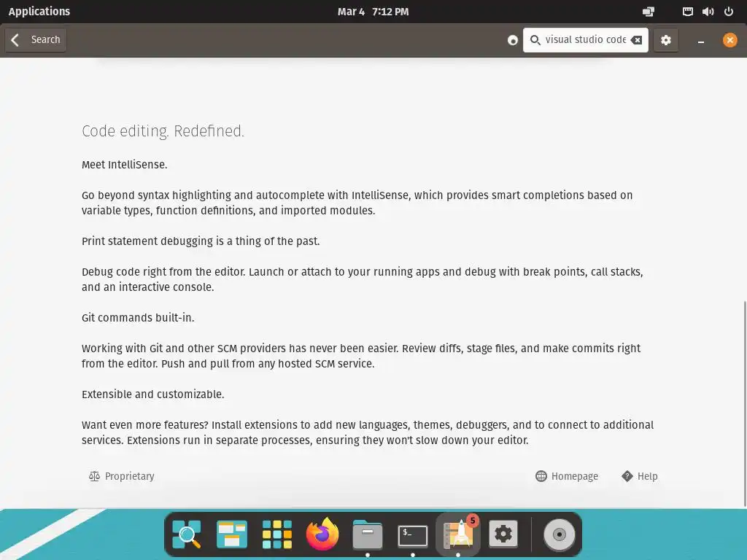
Task: Open workspaces icon in dock
Action: tap(231, 534)
